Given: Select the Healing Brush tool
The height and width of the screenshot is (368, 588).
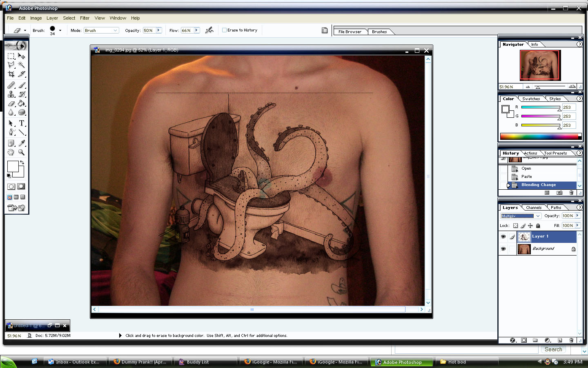Looking at the screenshot, I should click(11, 85).
